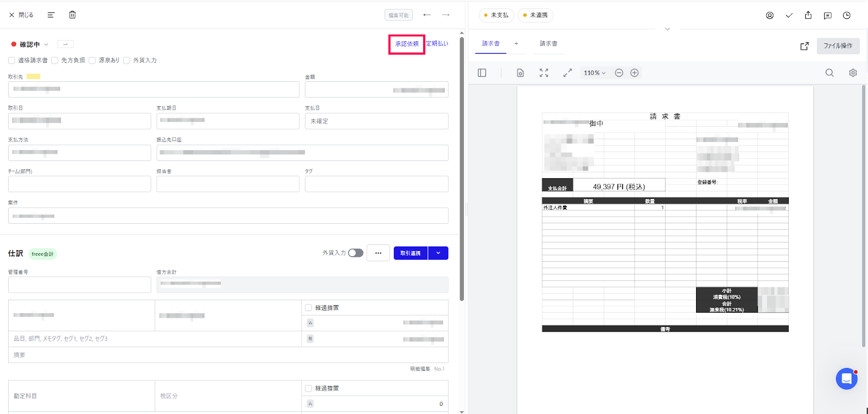Open the 110% zoom level dropdown
868x414 pixels.
pos(595,73)
